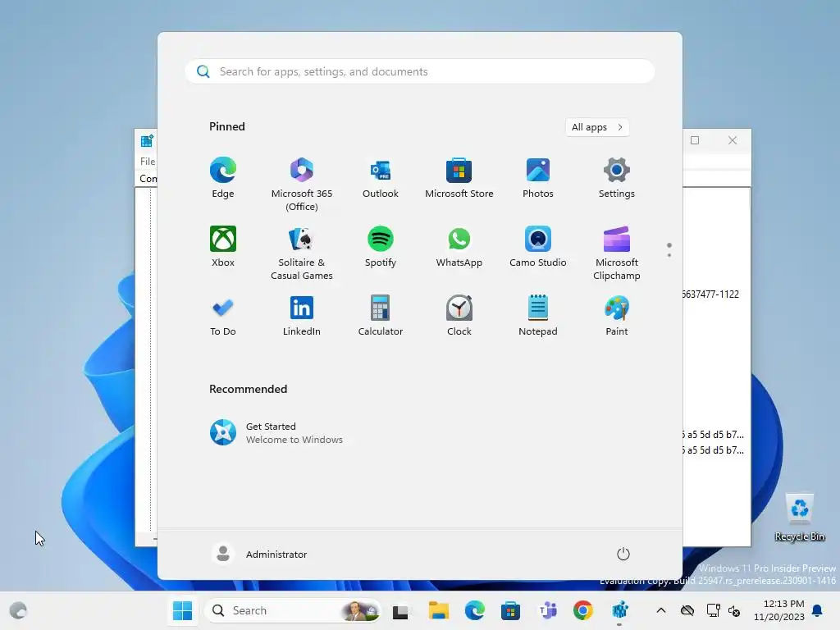
Task: Open the WhatsApp pinned app
Action: pyautogui.click(x=459, y=246)
